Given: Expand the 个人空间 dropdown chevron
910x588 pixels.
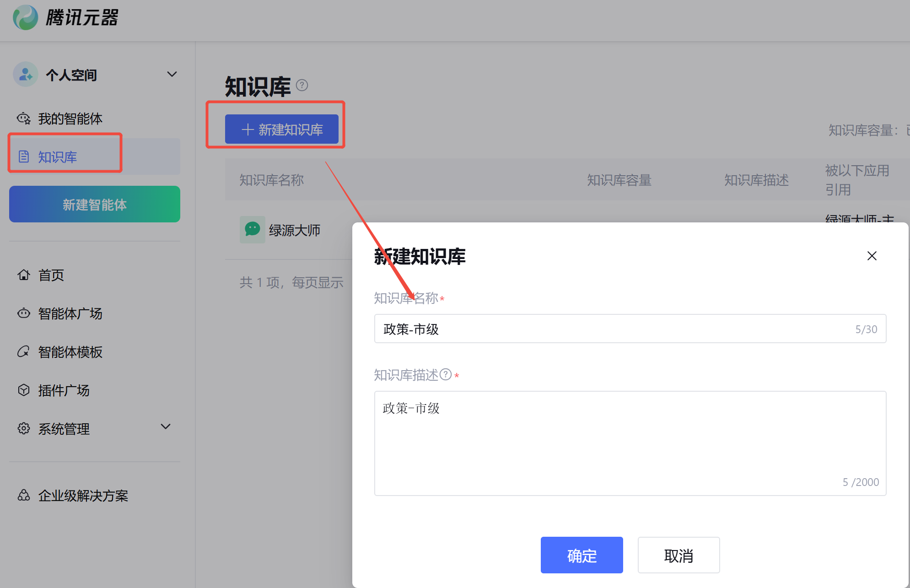Looking at the screenshot, I should point(172,74).
